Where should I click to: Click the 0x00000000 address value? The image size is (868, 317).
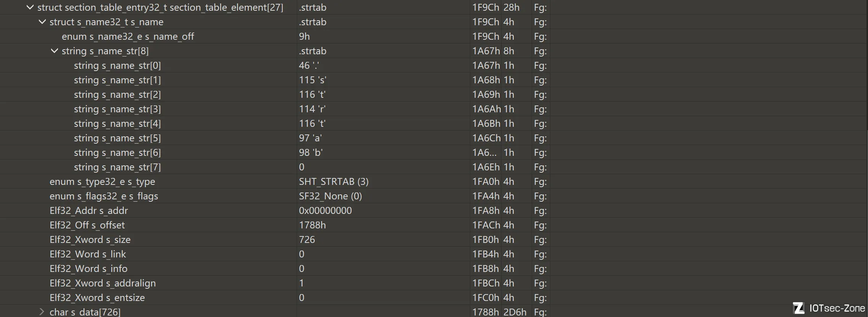click(325, 210)
